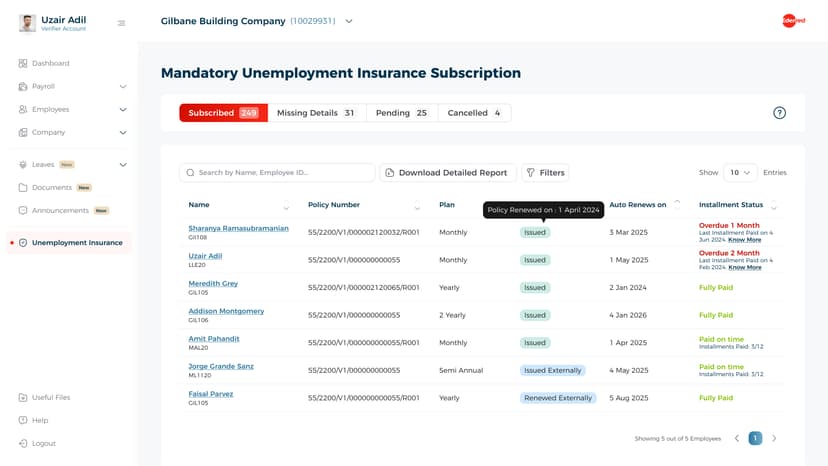Click the Company sidebar icon
The height and width of the screenshot is (466, 828).
coord(23,132)
